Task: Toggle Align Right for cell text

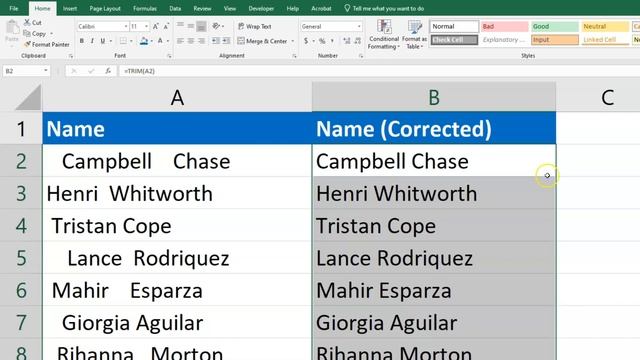Action: tap(201, 41)
